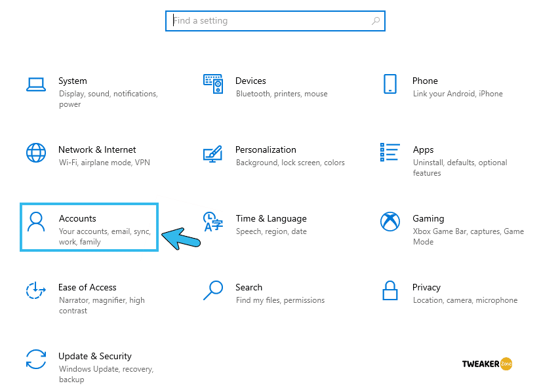Click 'Windows Update, recovery, backup' text
The width and height of the screenshot is (539, 392).
(x=106, y=374)
